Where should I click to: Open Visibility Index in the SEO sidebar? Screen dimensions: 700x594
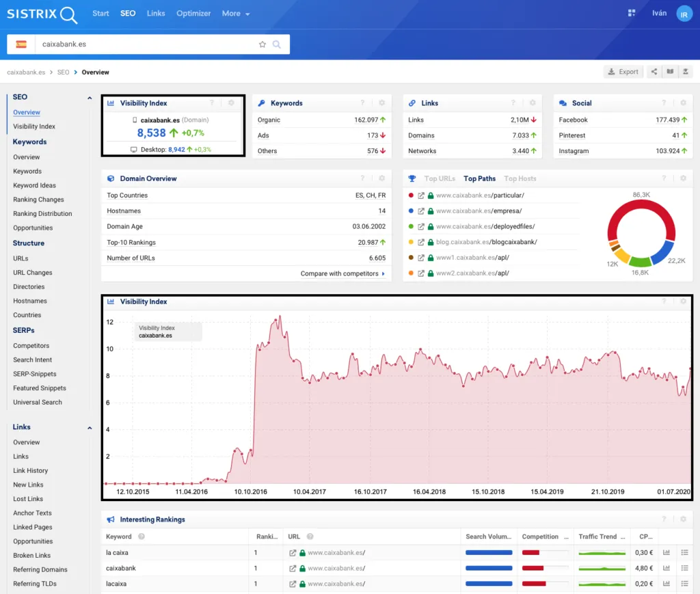pos(34,126)
